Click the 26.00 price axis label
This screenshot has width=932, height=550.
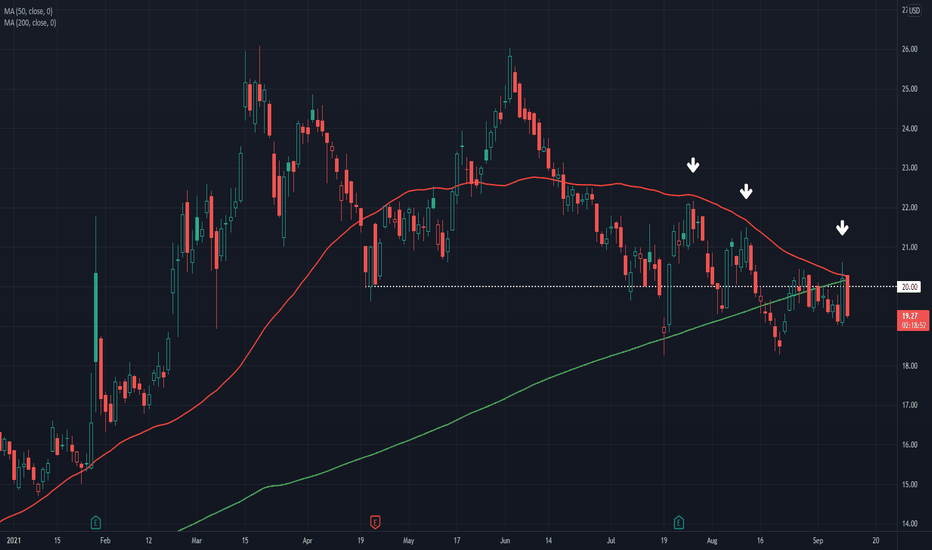[x=909, y=49]
